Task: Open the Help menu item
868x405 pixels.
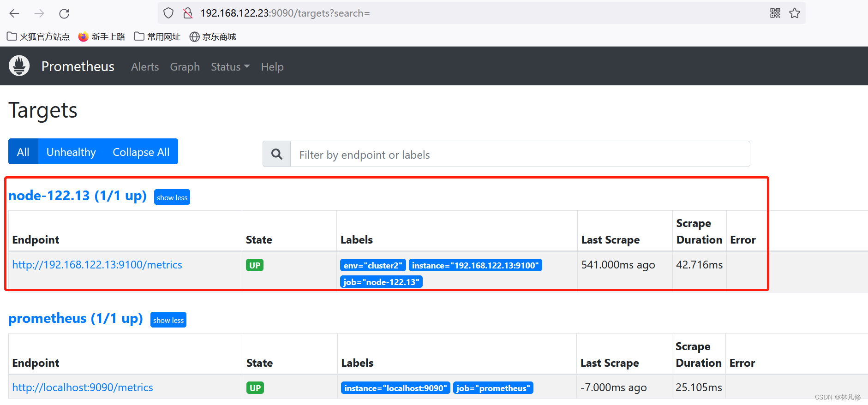Action: click(x=272, y=67)
